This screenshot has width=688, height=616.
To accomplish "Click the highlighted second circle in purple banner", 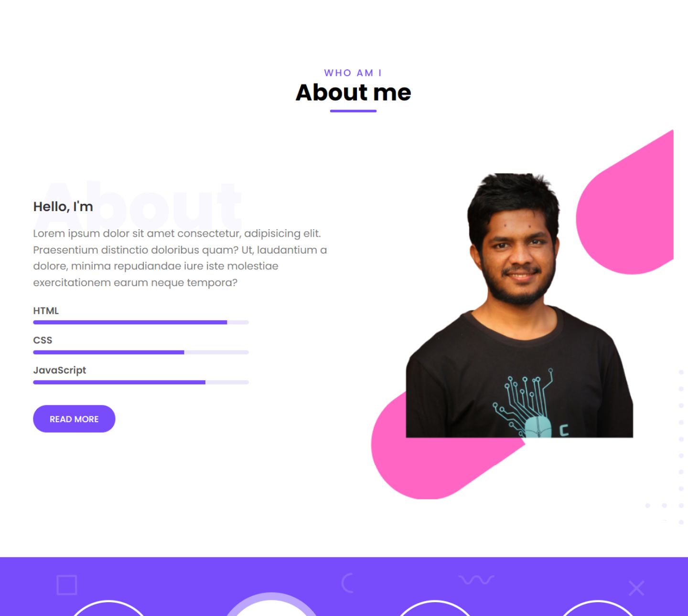I will pyautogui.click(x=271, y=605).
